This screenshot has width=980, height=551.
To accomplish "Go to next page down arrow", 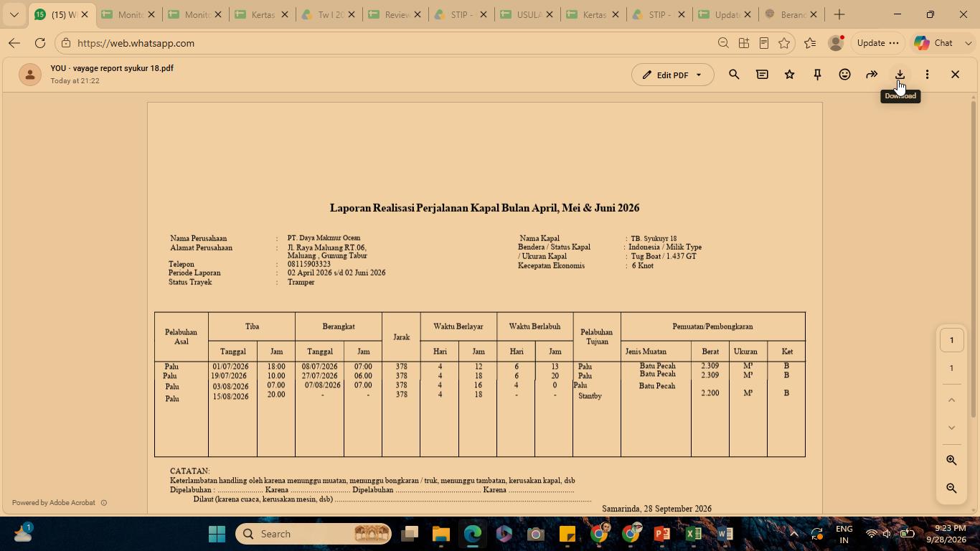I will [951, 428].
